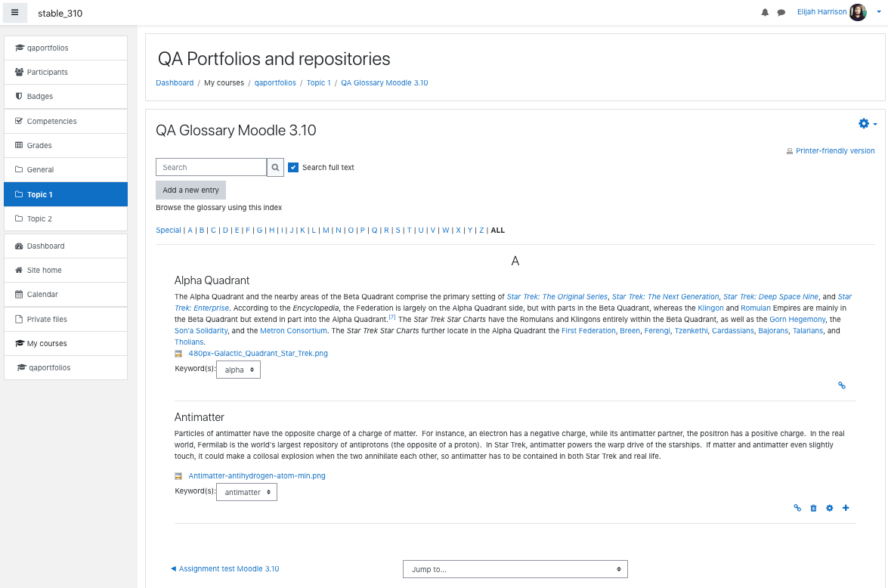
Task: Select Topic 2 in the sidebar
Action: pyautogui.click(x=66, y=218)
